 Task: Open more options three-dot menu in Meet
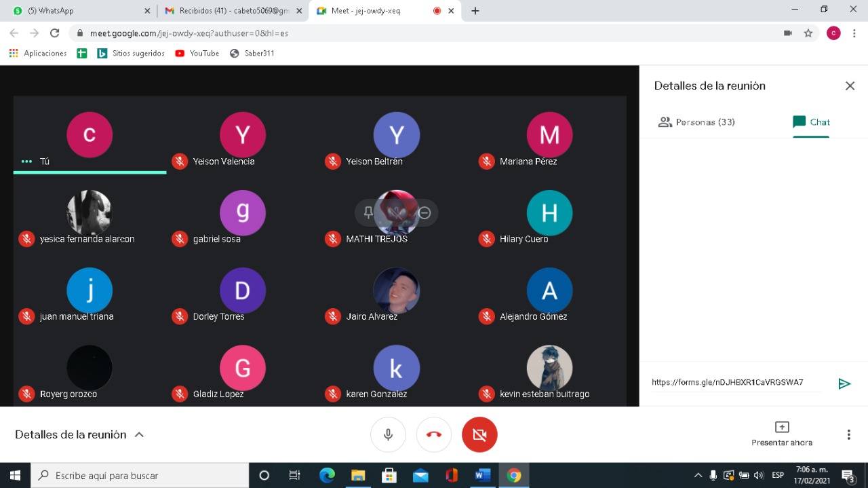click(x=848, y=434)
